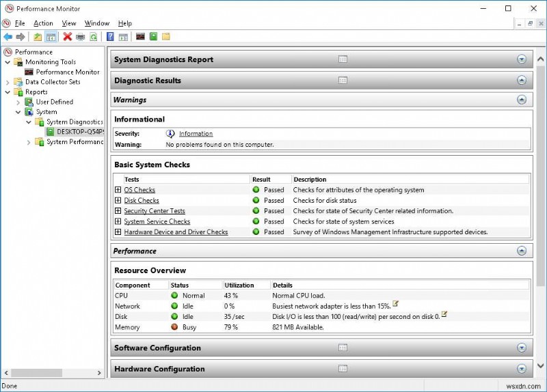Click the Information severity link
547x392 pixels.
(x=196, y=134)
